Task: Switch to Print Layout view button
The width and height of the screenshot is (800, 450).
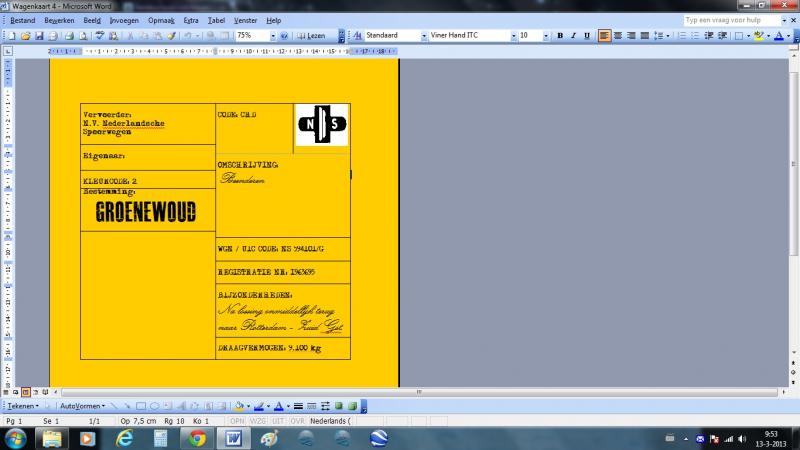Action: click(x=26, y=392)
